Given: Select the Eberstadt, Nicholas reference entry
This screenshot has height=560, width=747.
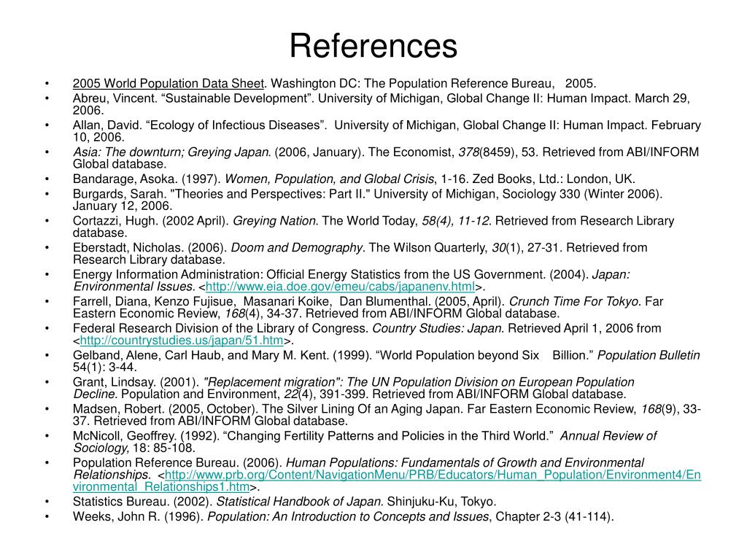Looking at the screenshot, I should click(360, 253).
